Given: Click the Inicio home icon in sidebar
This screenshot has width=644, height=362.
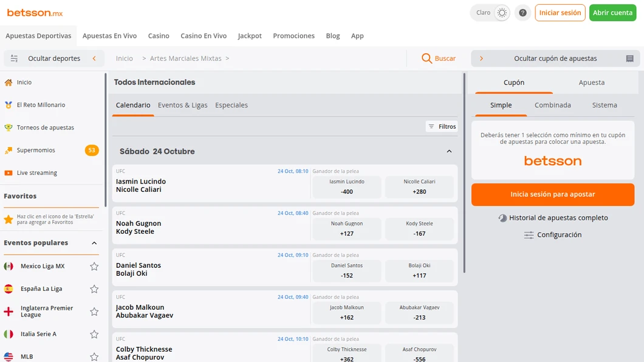Looking at the screenshot, I should [9, 83].
